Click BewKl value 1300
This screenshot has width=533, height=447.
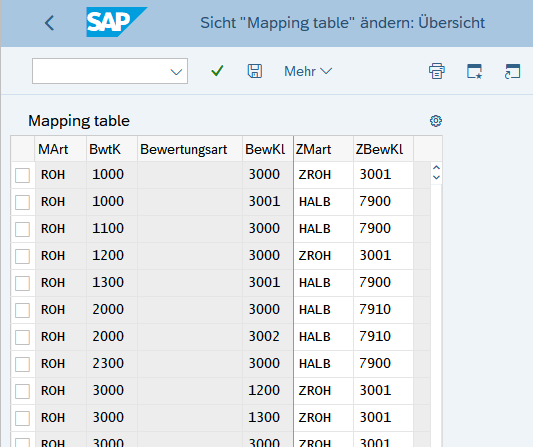tap(264, 417)
